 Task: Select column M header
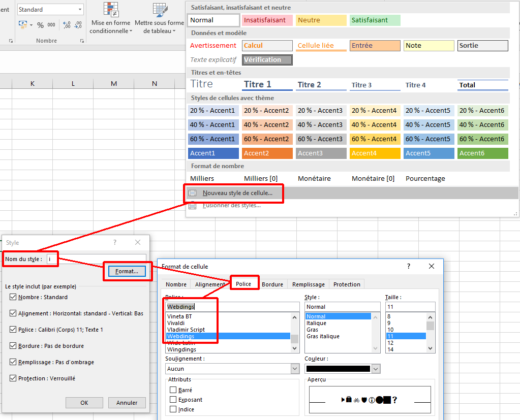click(114, 83)
